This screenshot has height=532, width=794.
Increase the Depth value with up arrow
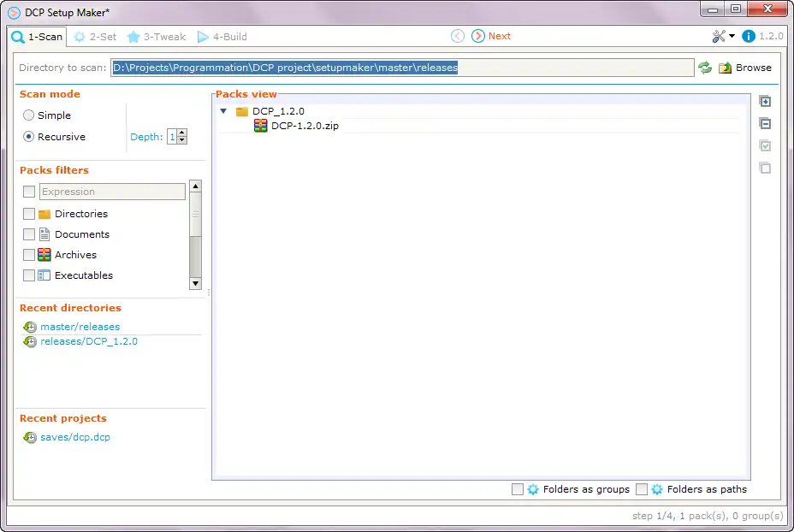[181, 133]
